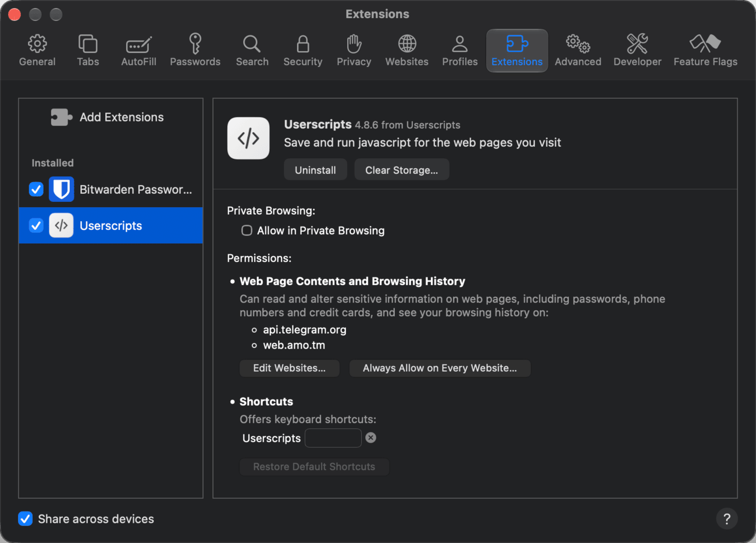Click the Bitwarden shield icon in the sidebar

(x=61, y=189)
